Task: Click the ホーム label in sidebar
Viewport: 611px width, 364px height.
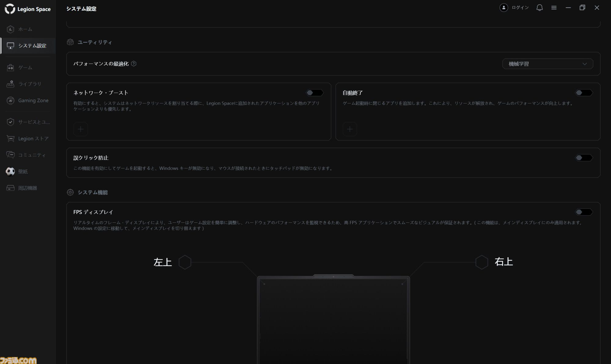Action: 25,29
